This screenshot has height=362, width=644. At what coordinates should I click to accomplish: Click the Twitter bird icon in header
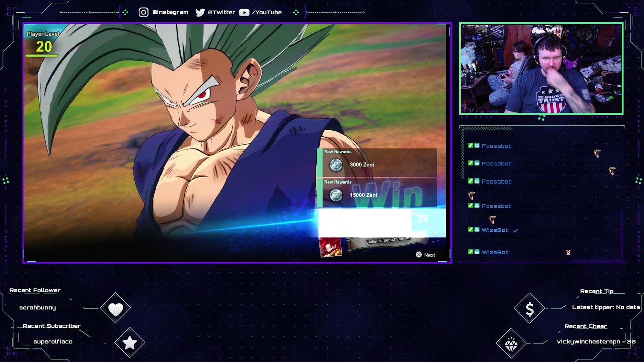pyautogui.click(x=200, y=12)
